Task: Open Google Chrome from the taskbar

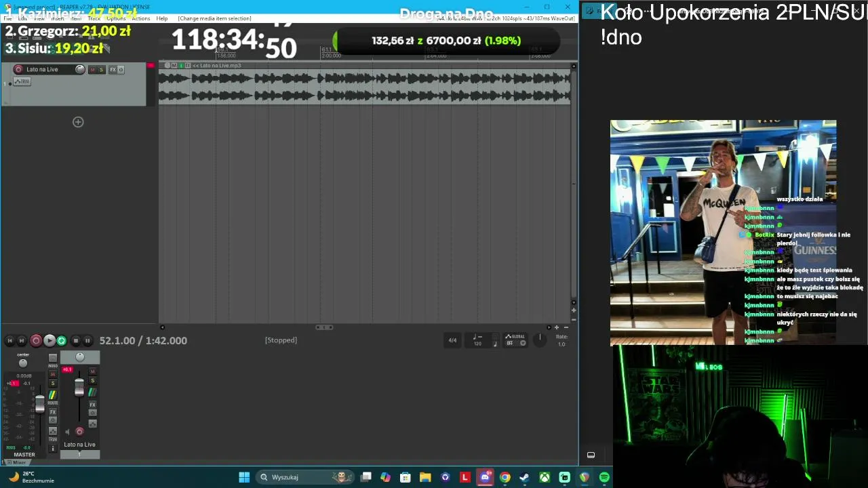Action: [x=505, y=477]
